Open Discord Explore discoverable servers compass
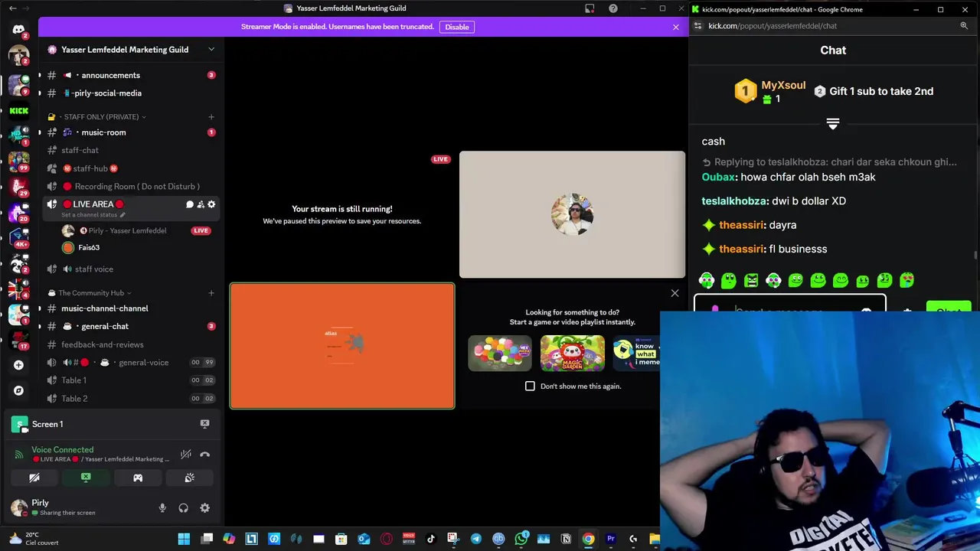The image size is (980, 551). click(x=18, y=390)
